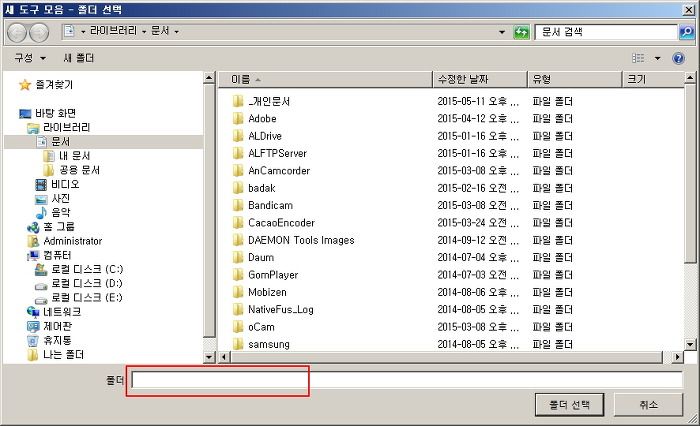Click the 바탕 화면 desktop icon
The image size is (700, 426).
tap(25, 113)
